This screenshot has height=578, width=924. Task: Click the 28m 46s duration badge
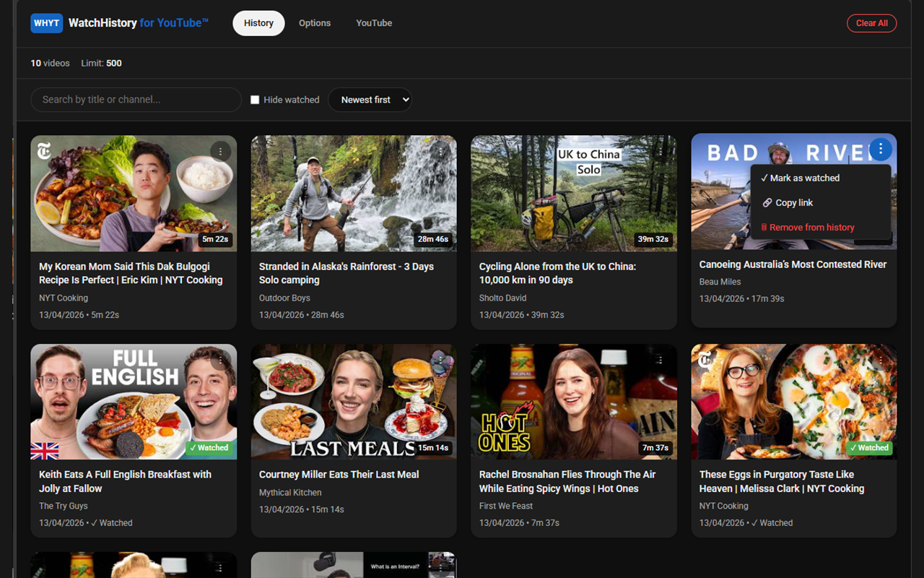click(x=433, y=239)
